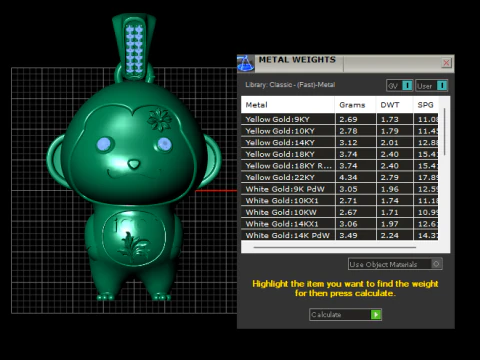Click the monkey's left blue gemstone eye
This screenshot has height=360, width=480.
click(104, 144)
